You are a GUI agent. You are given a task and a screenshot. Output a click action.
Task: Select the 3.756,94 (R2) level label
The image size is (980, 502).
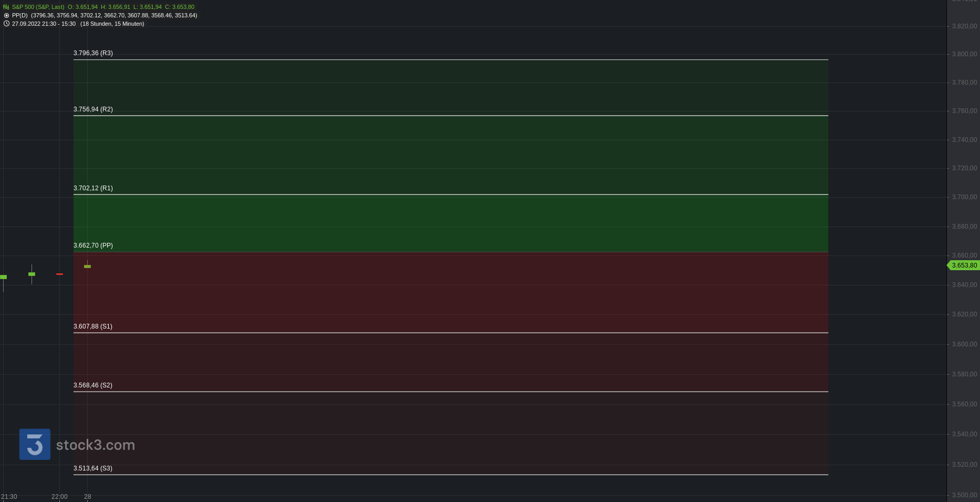(x=93, y=109)
